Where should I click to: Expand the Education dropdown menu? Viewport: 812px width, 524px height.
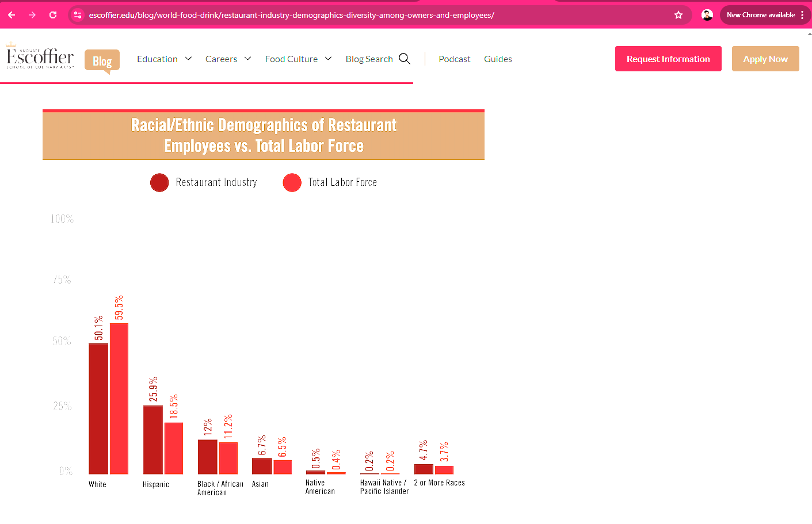164,59
